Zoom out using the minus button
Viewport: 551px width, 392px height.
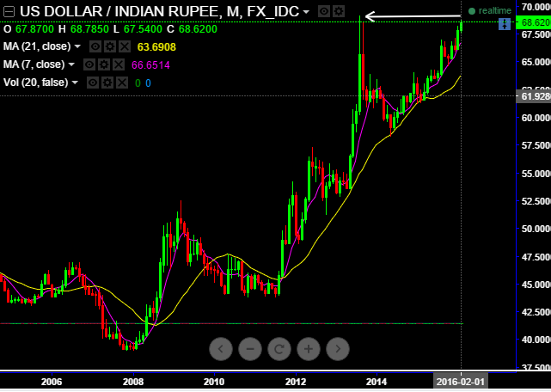(x=250, y=349)
